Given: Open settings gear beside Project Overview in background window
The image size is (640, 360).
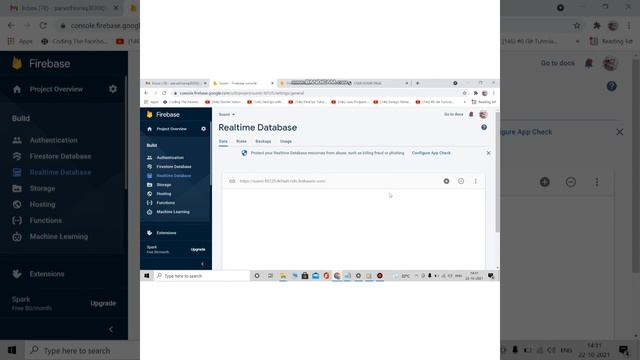Looking at the screenshot, I should pyautogui.click(x=113, y=89).
